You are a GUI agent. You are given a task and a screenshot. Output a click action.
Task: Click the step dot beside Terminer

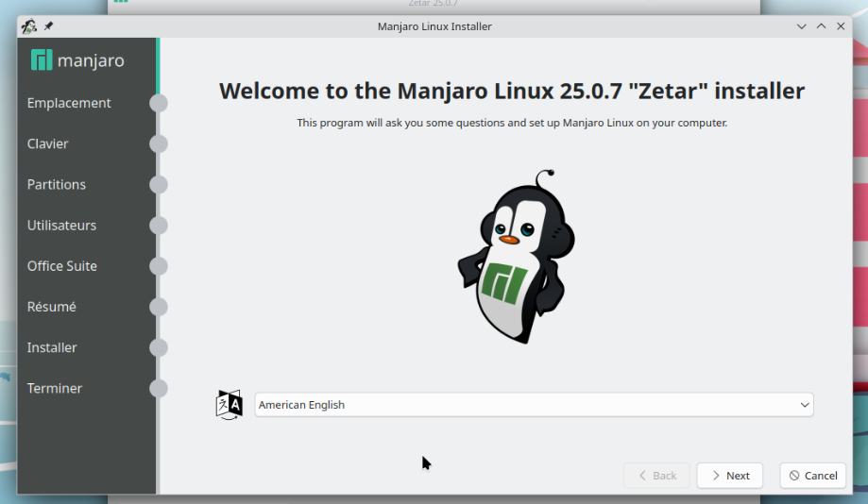[159, 388]
